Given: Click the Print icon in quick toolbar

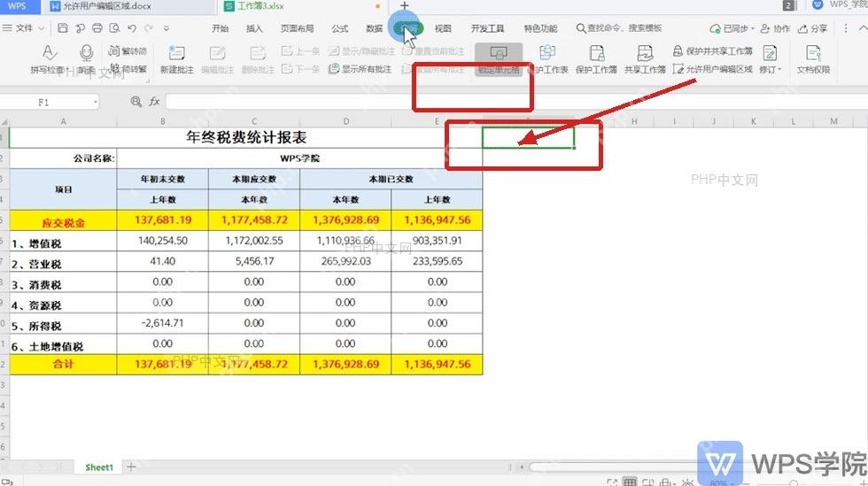Looking at the screenshot, I should 97,28.
